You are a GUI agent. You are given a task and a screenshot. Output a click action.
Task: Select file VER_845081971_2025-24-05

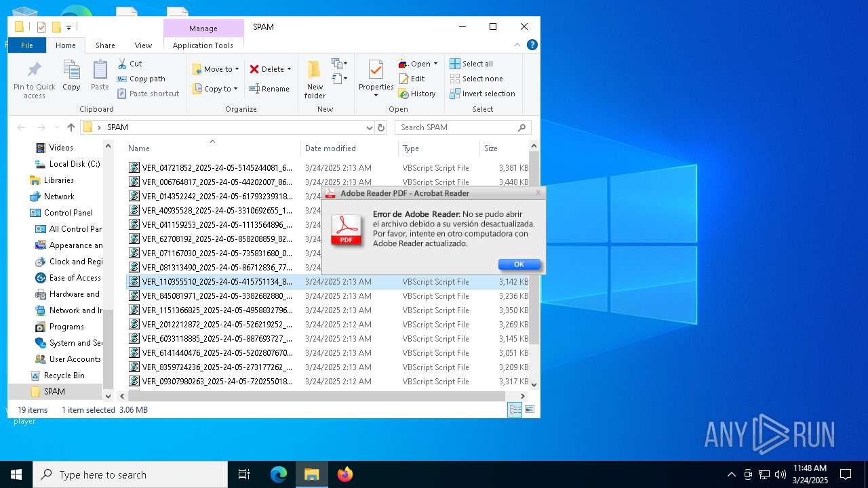328,296
